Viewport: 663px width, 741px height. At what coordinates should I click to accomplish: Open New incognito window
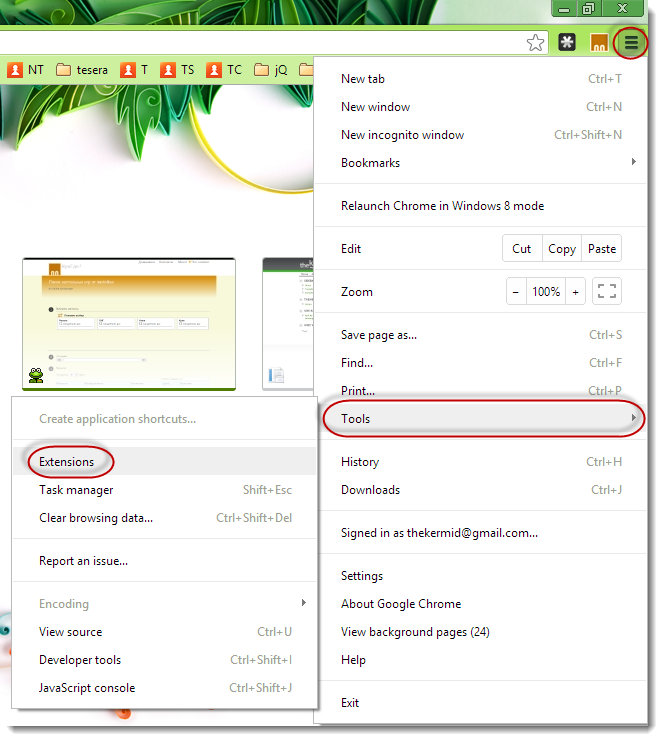[x=402, y=135]
